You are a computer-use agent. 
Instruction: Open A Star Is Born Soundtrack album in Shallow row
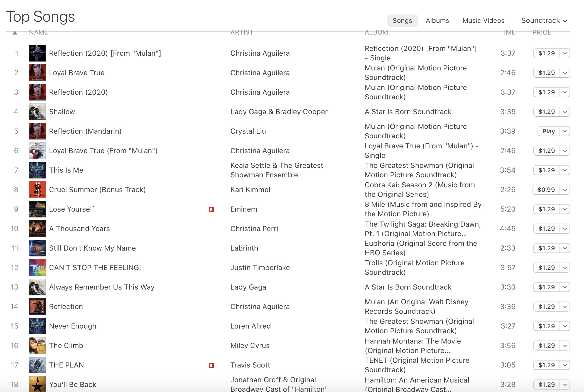coord(408,112)
